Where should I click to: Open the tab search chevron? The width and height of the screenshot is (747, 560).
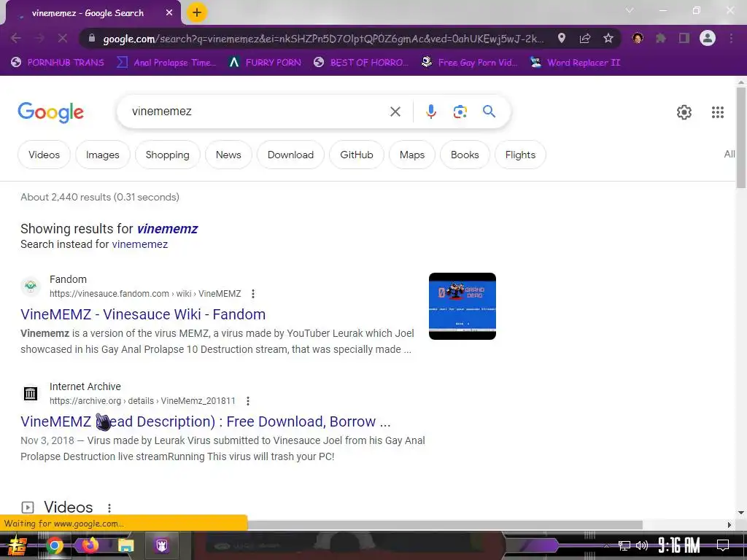[x=630, y=10]
